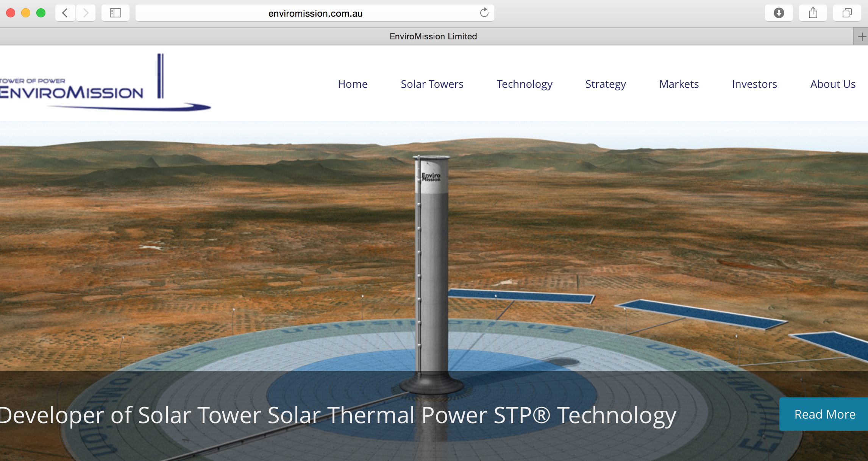
Task: Click the EnviroMission Tower of Power logo
Action: (x=105, y=83)
